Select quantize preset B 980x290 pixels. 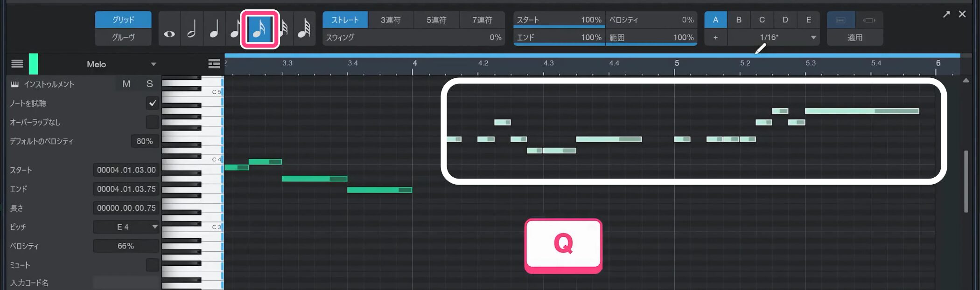coord(739,20)
